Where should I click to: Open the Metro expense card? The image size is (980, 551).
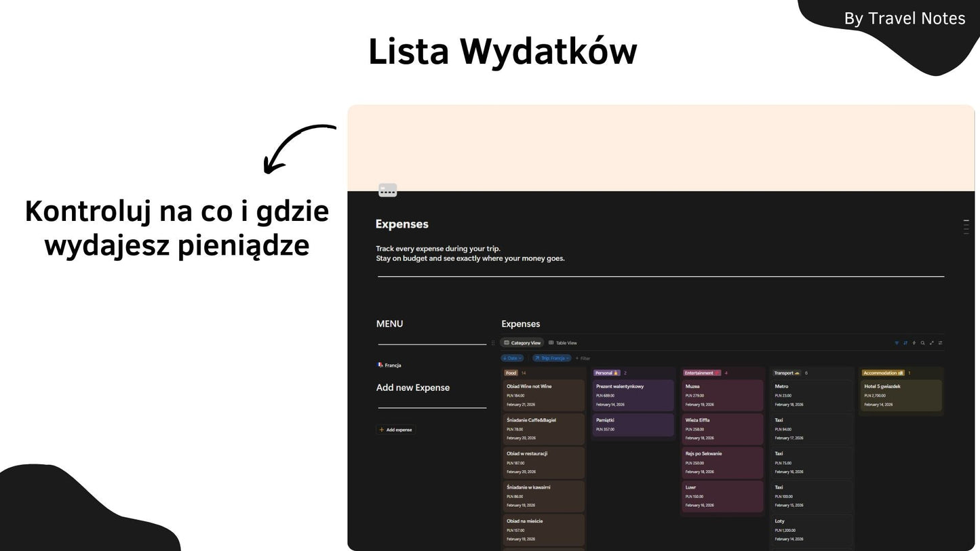pyautogui.click(x=812, y=395)
